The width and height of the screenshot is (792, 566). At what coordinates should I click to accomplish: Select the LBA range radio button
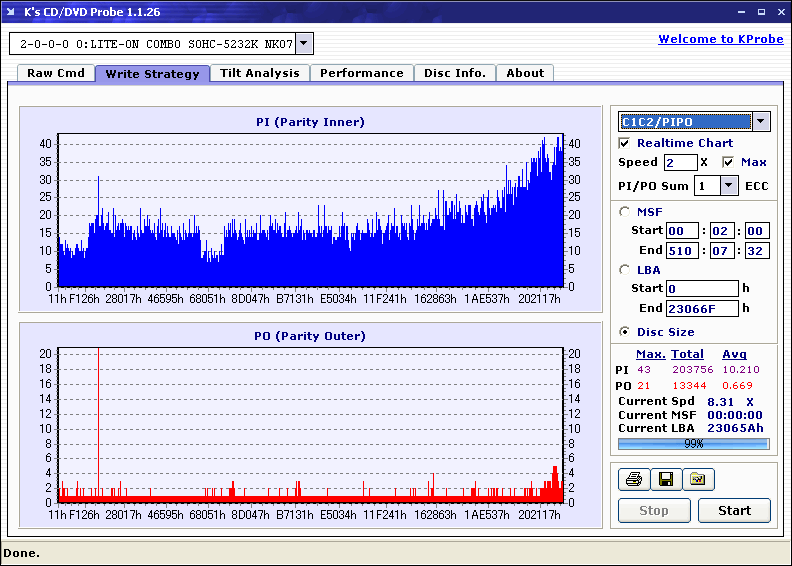[625, 269]
